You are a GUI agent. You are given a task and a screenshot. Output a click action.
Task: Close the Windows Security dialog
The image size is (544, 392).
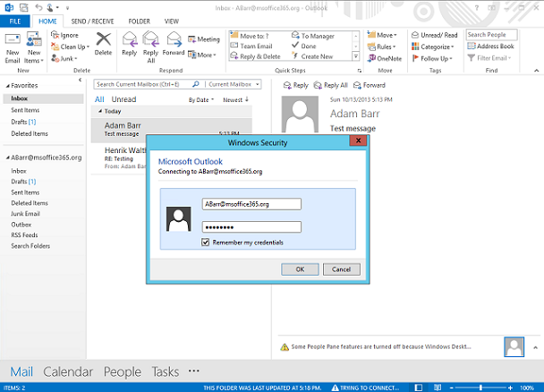coord(359,141)
